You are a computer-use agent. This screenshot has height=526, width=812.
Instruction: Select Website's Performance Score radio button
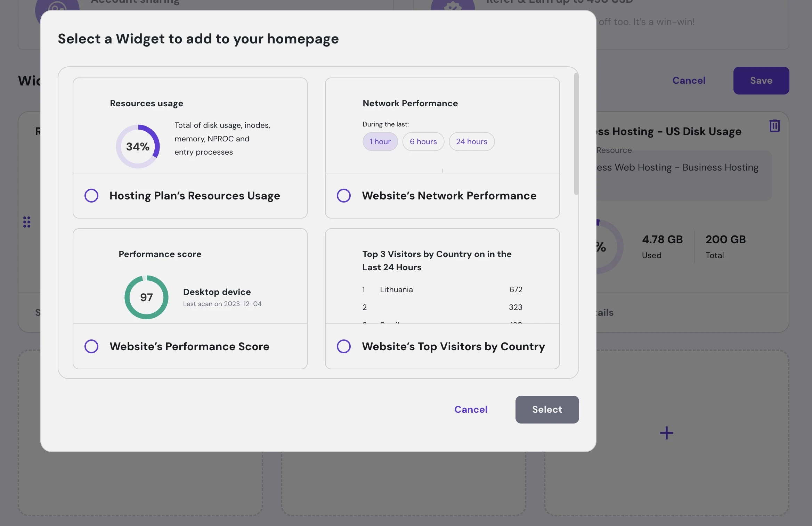pos(91,346)
